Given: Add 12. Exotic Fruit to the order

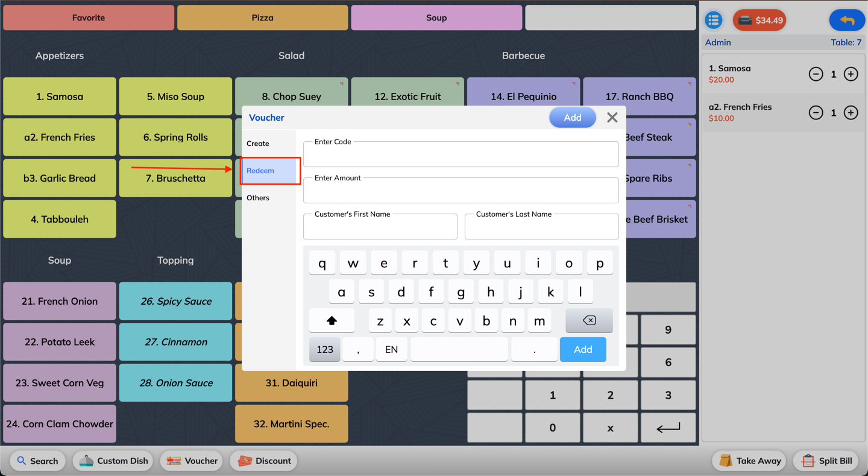Looking at the screenshot, I should 407,92.
